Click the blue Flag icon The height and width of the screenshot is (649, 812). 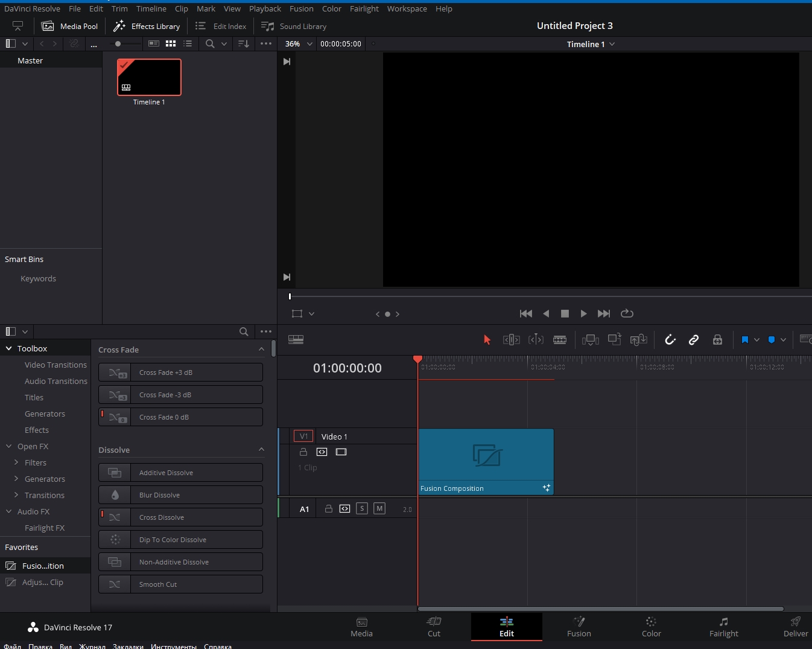point(744,340)
